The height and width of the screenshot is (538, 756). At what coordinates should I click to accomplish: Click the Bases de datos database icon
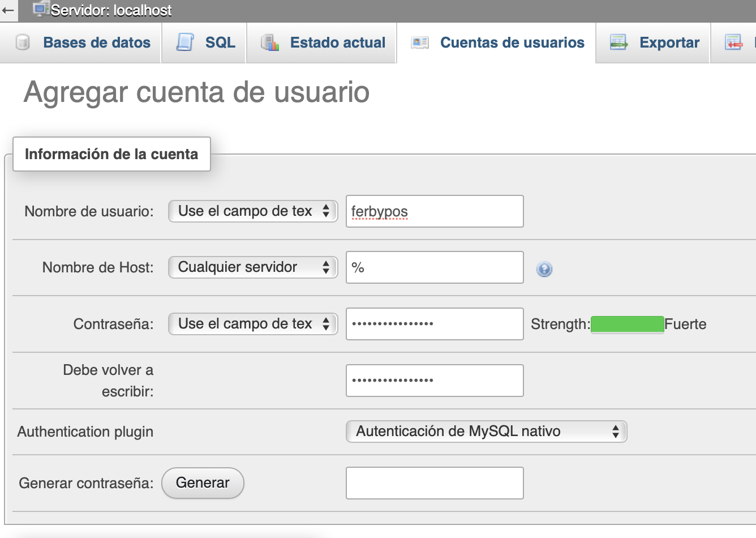(23, 42)
